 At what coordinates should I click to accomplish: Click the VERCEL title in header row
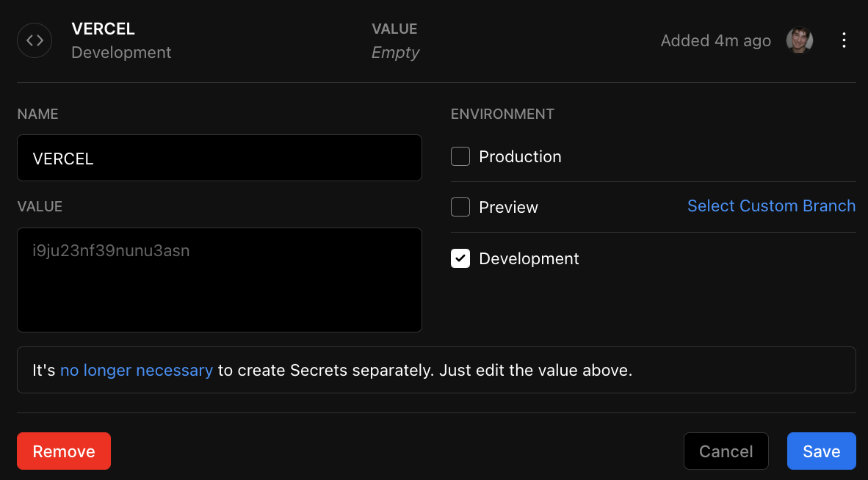click(x=103, y=29)
